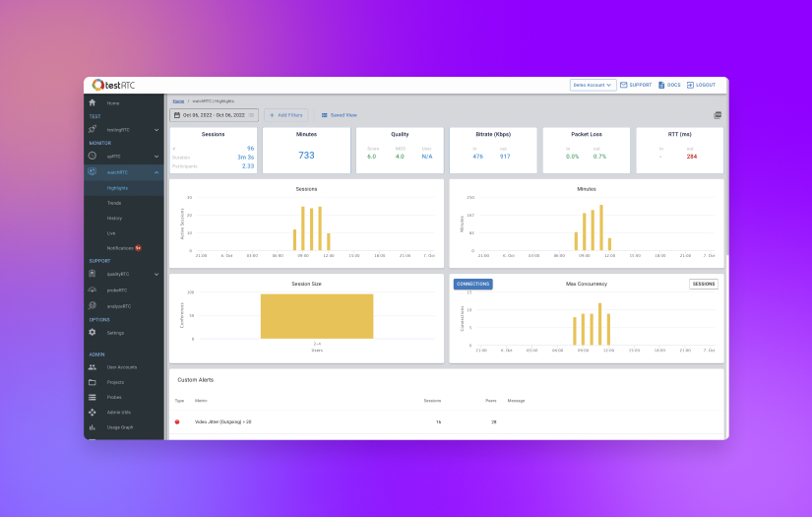
Task: Switch Max Concurrency chart to Connections
Action: pyautogui.click(x=472, y=284)
